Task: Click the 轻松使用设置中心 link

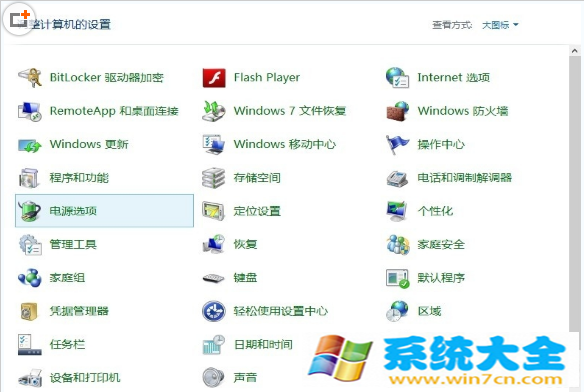Action: [280, 311]
